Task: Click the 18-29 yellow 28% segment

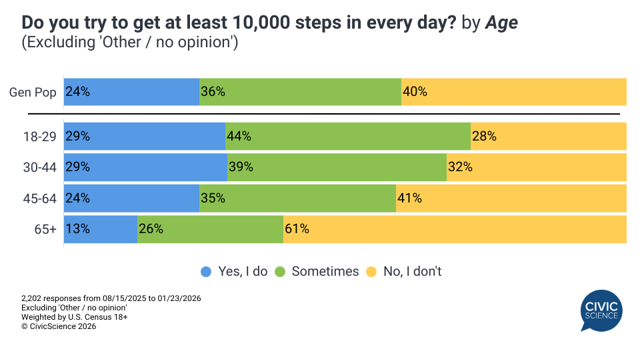Action: [x=548, y=136]
